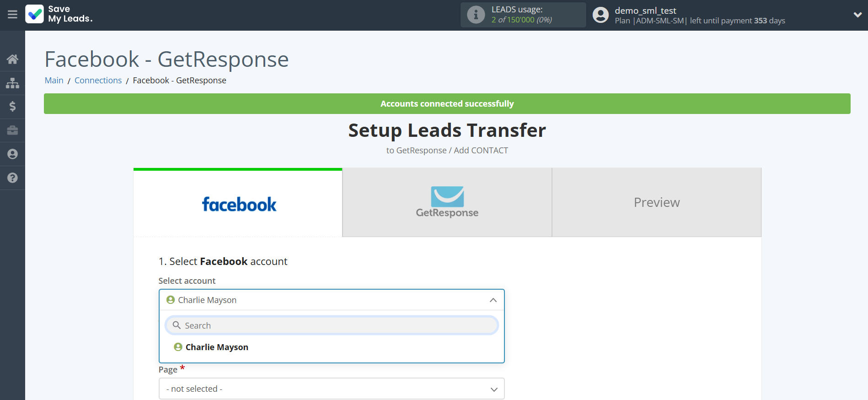Open billing dollar sign icon in sidebar

[12, 107]
